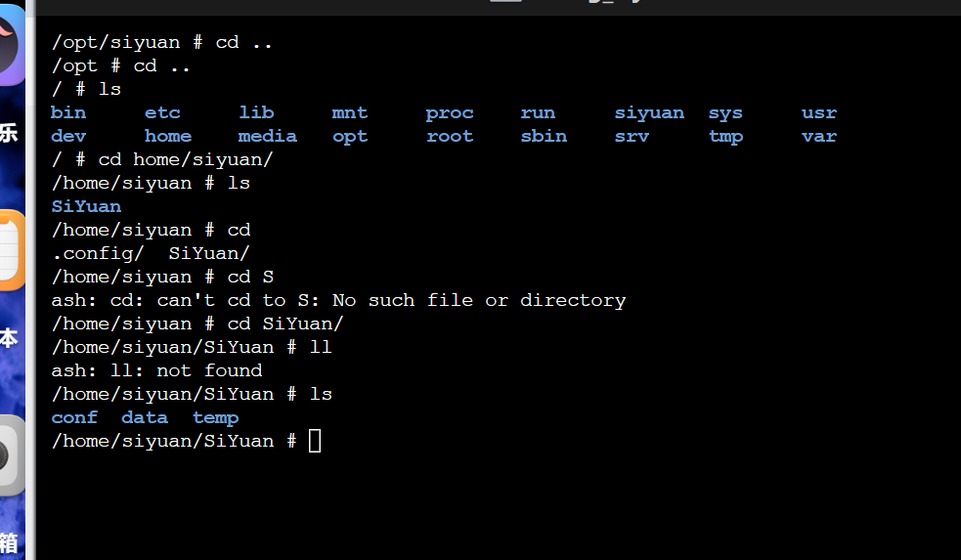Click the 'proc' directory in the listing
Viewport: 961px width, 560px height.
(x=450, y=112)
